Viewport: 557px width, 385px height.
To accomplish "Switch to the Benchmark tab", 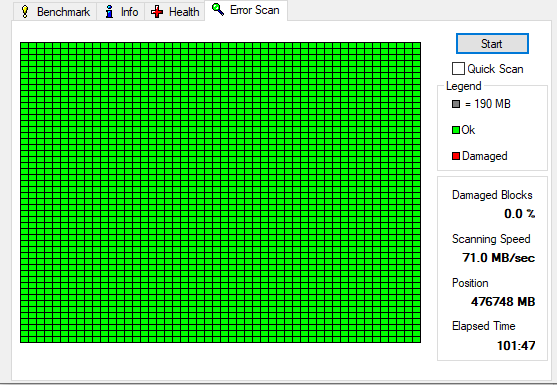I will (55, 11).
